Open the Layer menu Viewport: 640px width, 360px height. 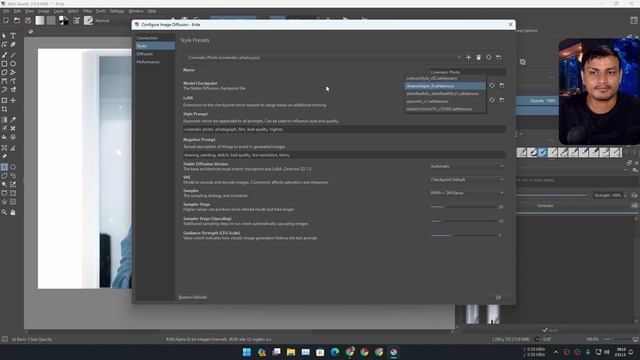tap(58, 11)
